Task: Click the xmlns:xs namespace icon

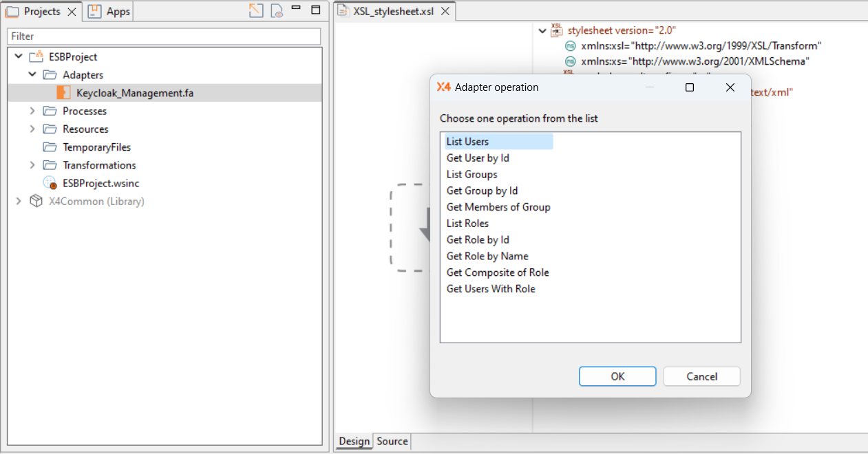Action: 571,61
